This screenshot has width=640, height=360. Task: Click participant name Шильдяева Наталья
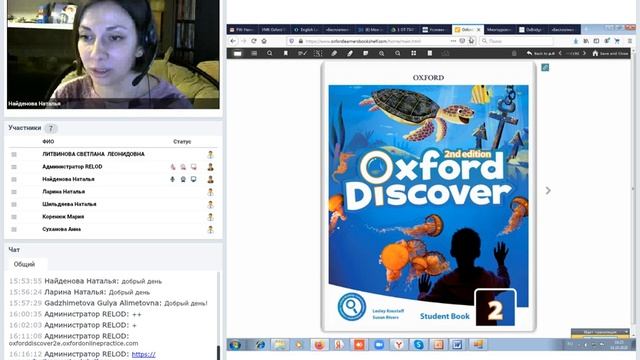pyautogui.click(x=69, y=204)
